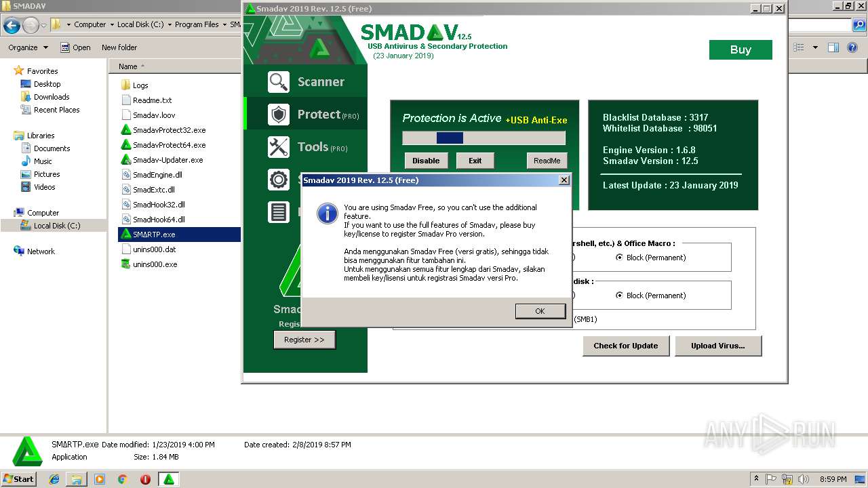Open the recent pages dropdown beside forward button

44,26
